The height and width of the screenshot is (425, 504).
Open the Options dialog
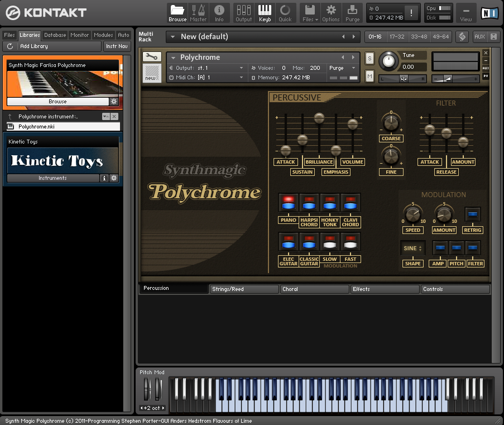coord(331,13)
